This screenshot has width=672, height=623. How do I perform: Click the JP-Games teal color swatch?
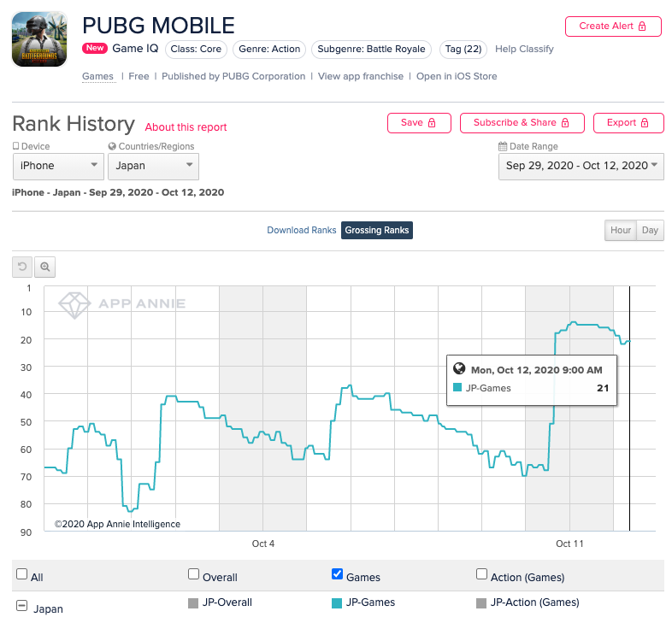337,603
